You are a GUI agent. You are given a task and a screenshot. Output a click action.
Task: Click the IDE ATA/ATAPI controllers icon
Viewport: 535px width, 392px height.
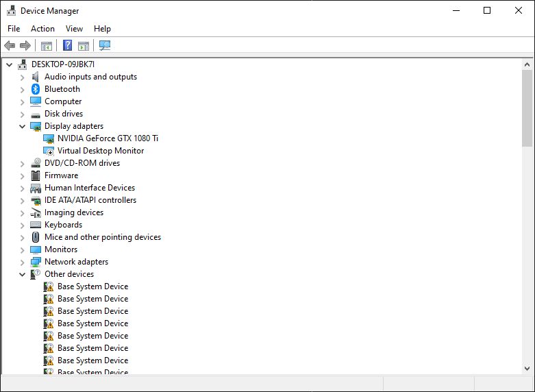[36, 200]
